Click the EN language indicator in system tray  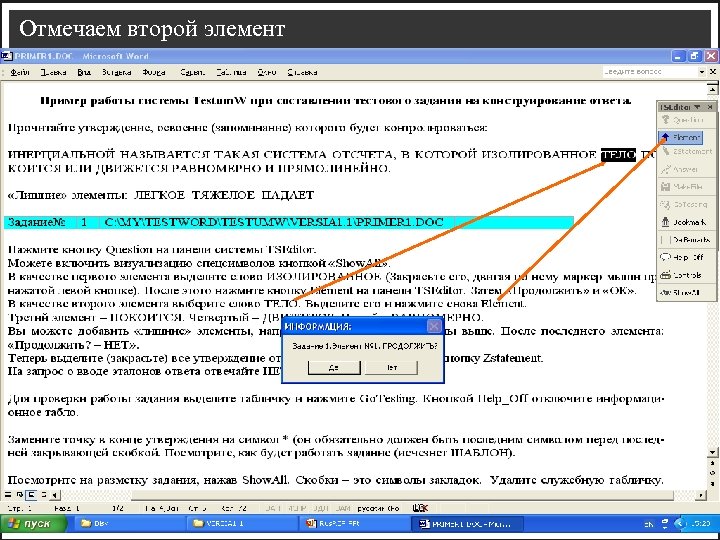click(648, 524)
